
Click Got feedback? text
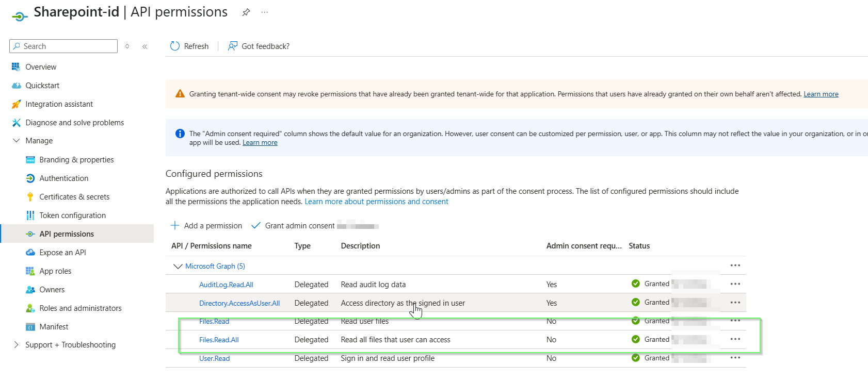265,46
